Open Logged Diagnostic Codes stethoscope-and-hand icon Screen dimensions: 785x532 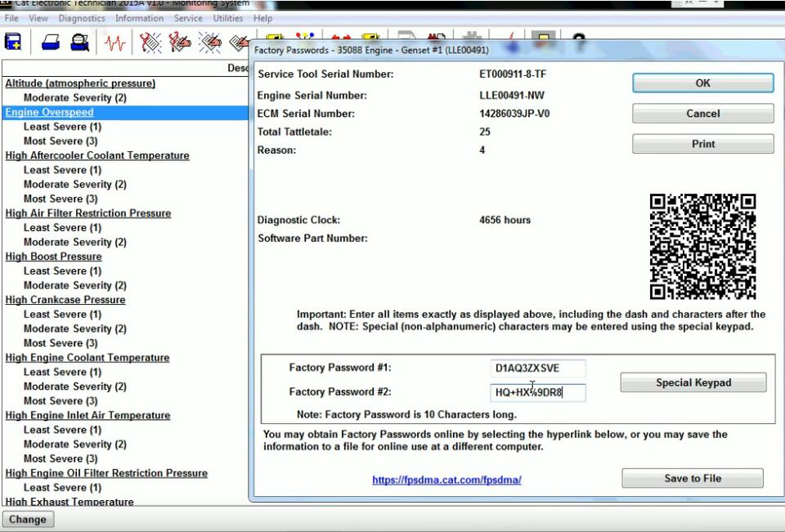(180, 42)
